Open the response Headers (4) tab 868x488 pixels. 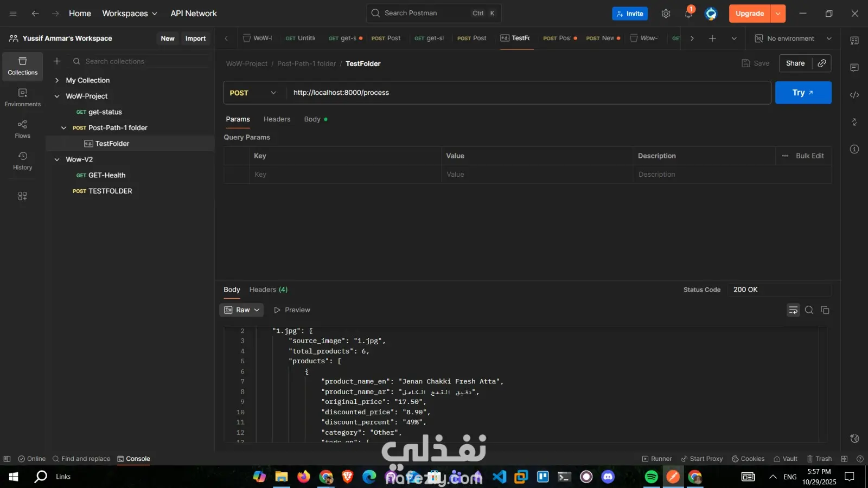click(269, 290)
